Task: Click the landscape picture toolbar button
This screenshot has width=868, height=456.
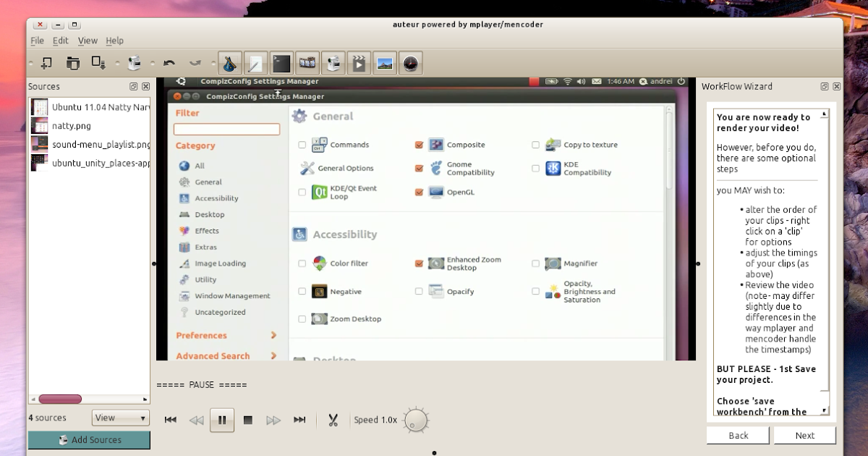Action: [x=385, y=64]
